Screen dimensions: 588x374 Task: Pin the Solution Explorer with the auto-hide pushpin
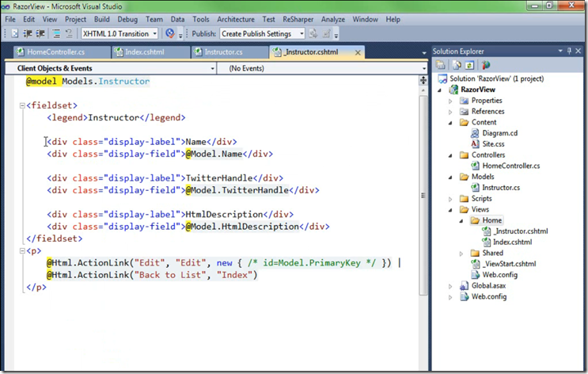tap(569, 51)
